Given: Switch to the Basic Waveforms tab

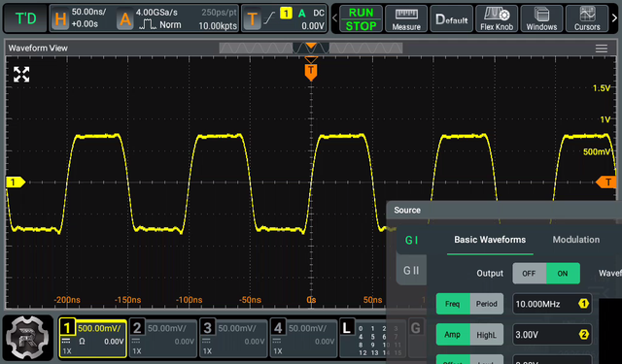Looking at the screenshot, I should pyautogui.click(x=490, y=240).
